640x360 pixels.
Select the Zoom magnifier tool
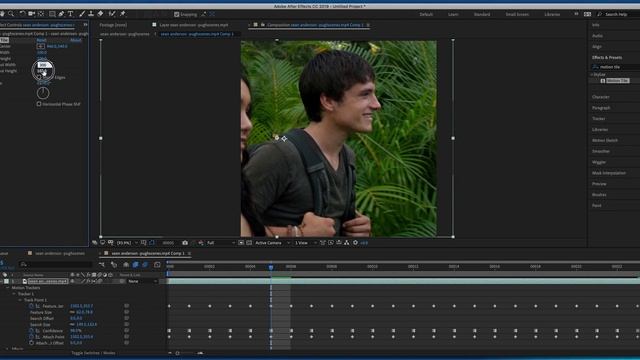point(11,14)
